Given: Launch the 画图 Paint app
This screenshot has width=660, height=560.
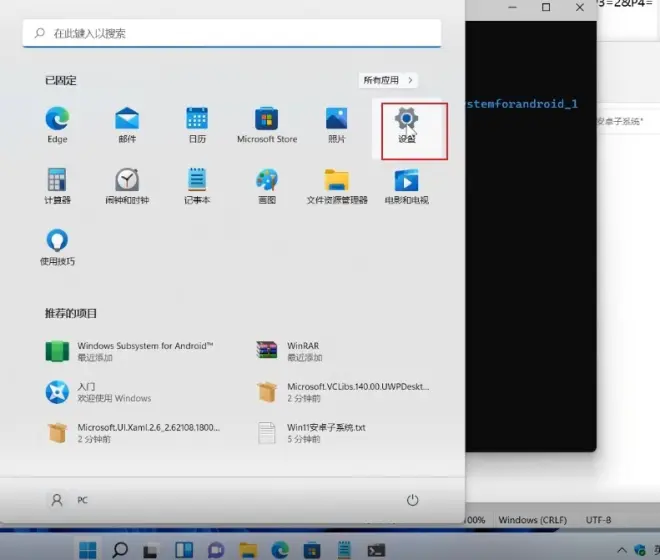Looking at the screenshot, I should [267, 186].
